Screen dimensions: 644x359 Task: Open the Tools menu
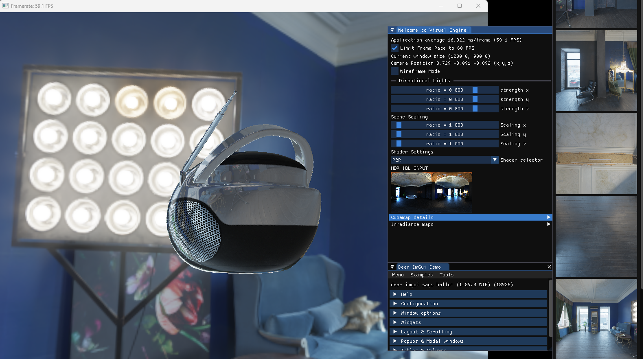pos(447,275)
